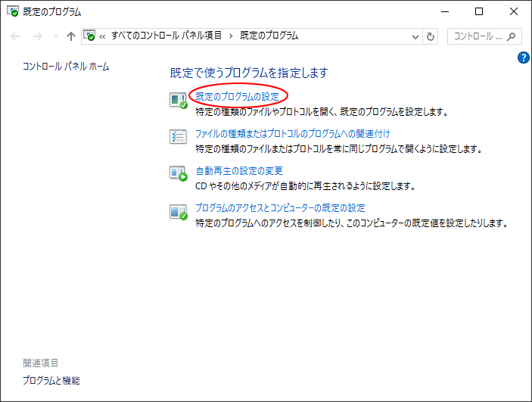Click the double chevron at the breadcrumb start
532x402 pixels.
pyautogui.click(x=102, y=36)
